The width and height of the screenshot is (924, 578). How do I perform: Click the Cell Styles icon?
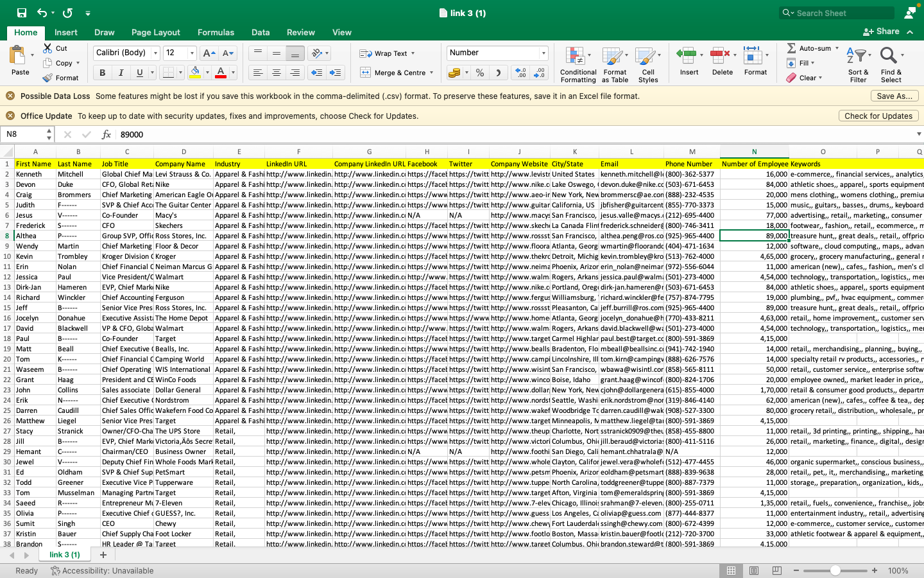pyautogui.click(x=646, y=57)
